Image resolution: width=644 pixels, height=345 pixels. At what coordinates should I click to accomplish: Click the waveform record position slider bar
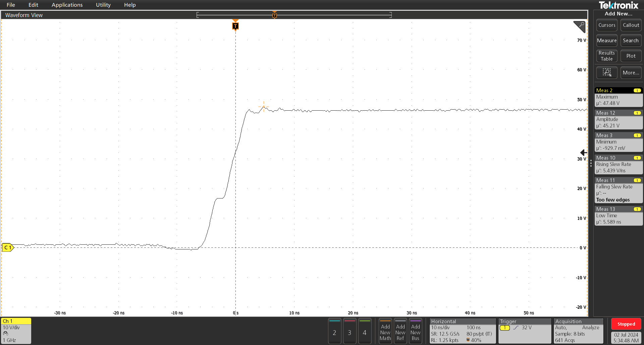click(x=294, y=15)
